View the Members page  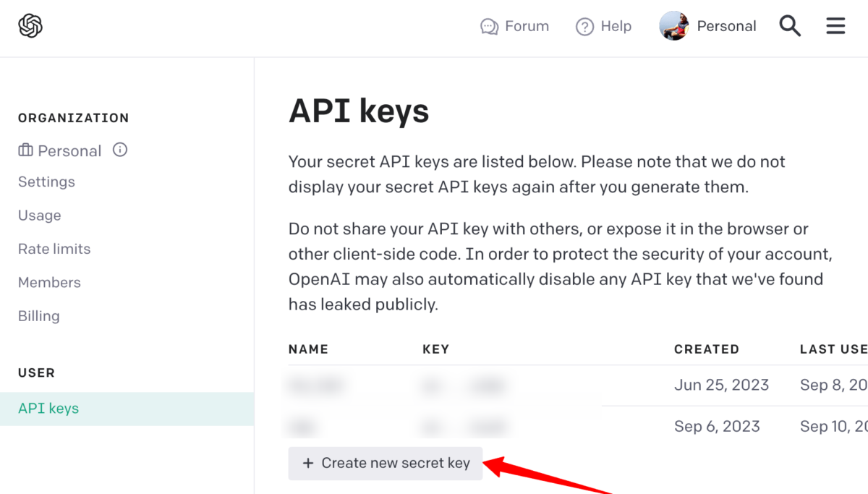pos(49,282)
